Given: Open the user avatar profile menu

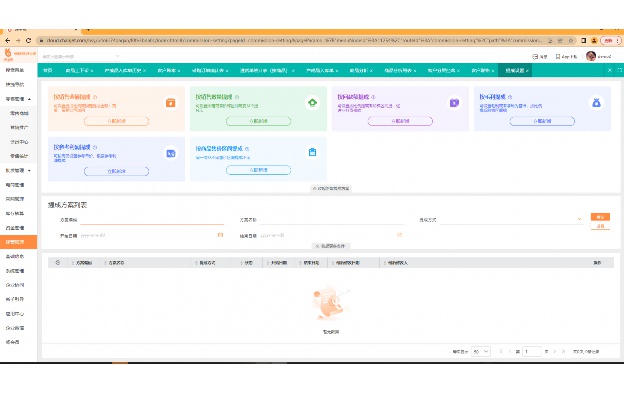Looking at the screenshot, I should [591, 56].
